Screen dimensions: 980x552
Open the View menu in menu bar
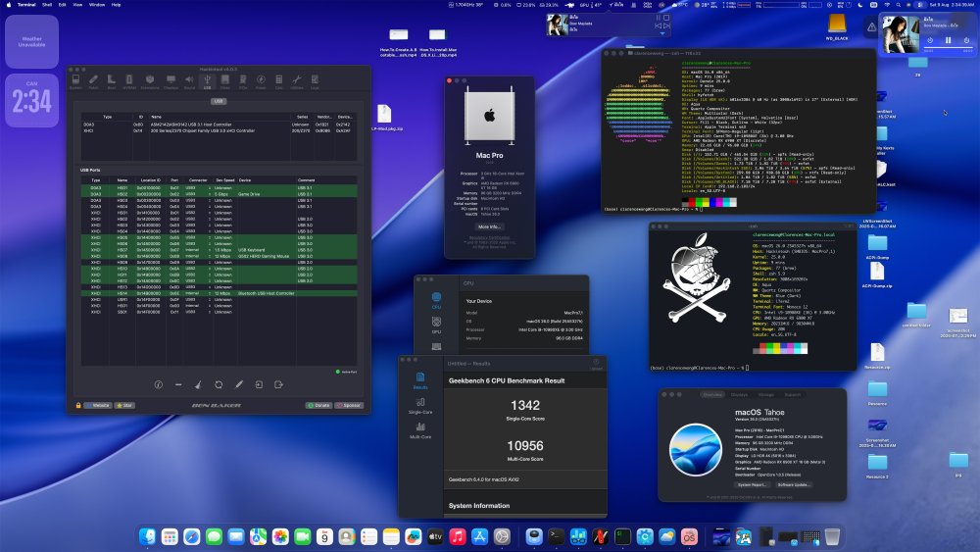pyautogui.click(x=77, y=4)
